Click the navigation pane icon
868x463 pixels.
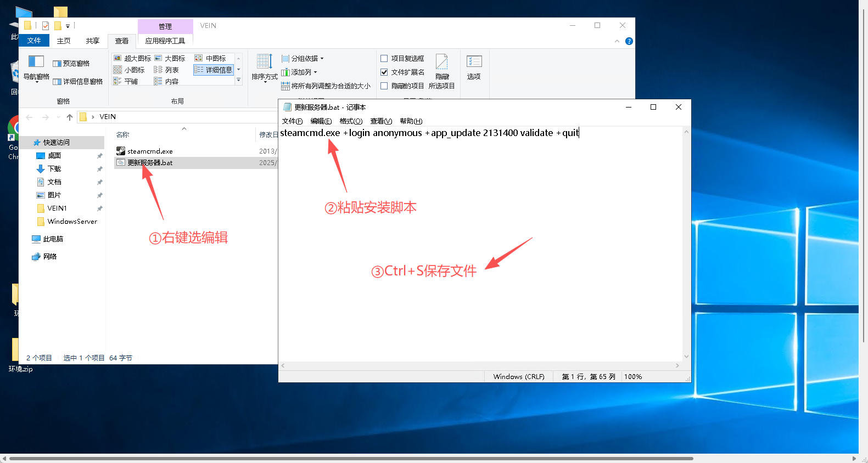[x=36, y=62]
